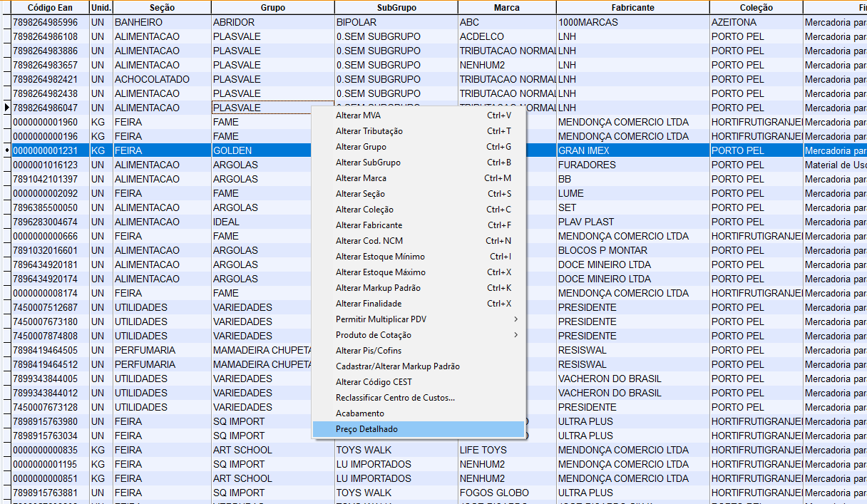Choose 'Alterar MVA' menu entry
The height and width of the screenshot is (504, 867).
tap(358, 115)
